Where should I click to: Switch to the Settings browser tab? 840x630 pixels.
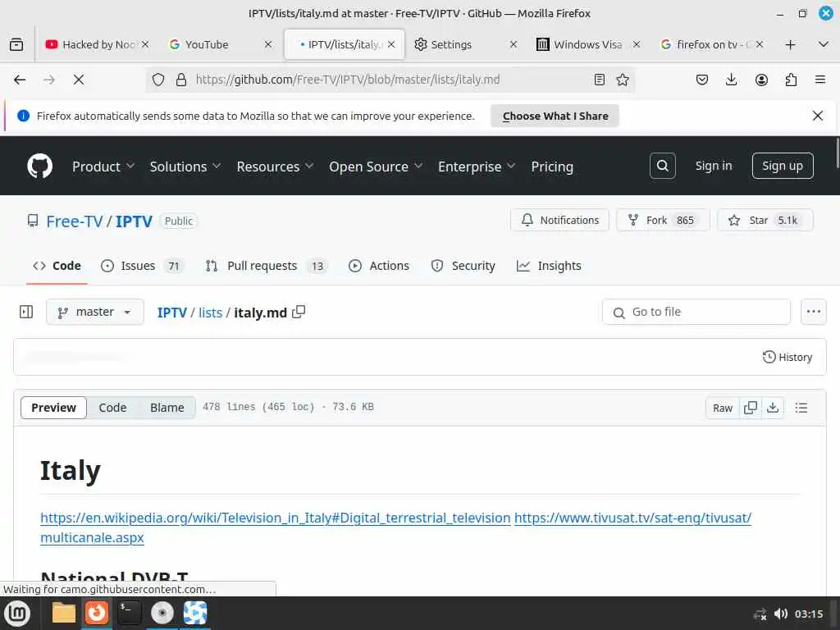(x=459, y=44)
